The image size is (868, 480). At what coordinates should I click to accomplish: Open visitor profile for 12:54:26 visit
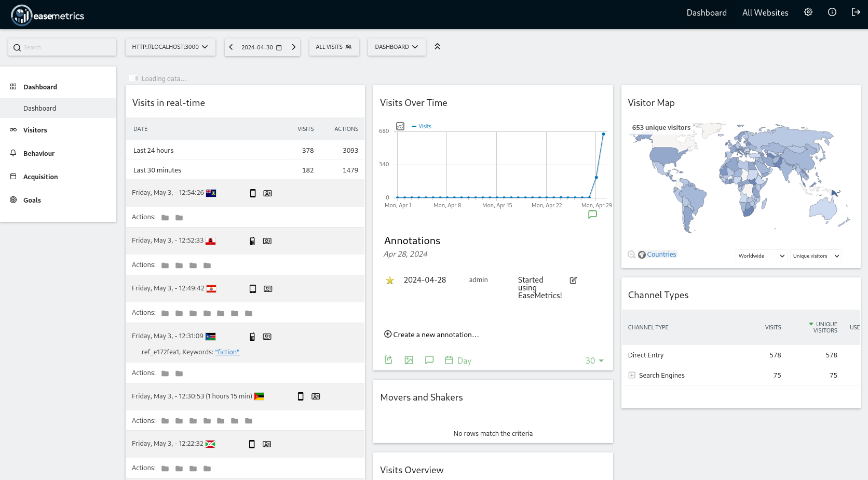click(x=268, y=193)
